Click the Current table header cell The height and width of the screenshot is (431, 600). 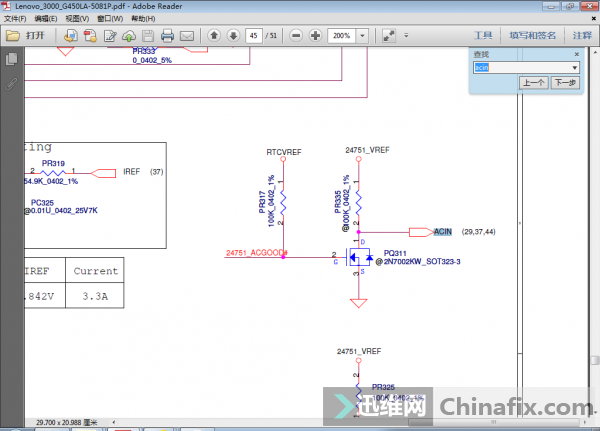(x=95, y=271)
